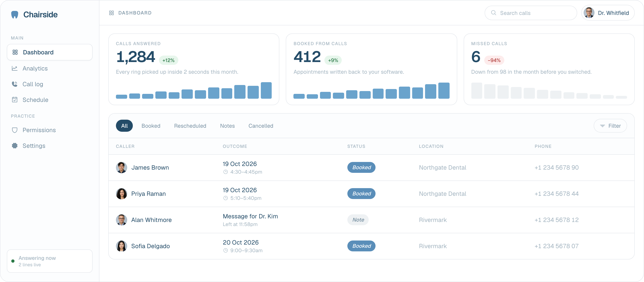Open the Dr. Whitfield profile menu

(608, 13)
